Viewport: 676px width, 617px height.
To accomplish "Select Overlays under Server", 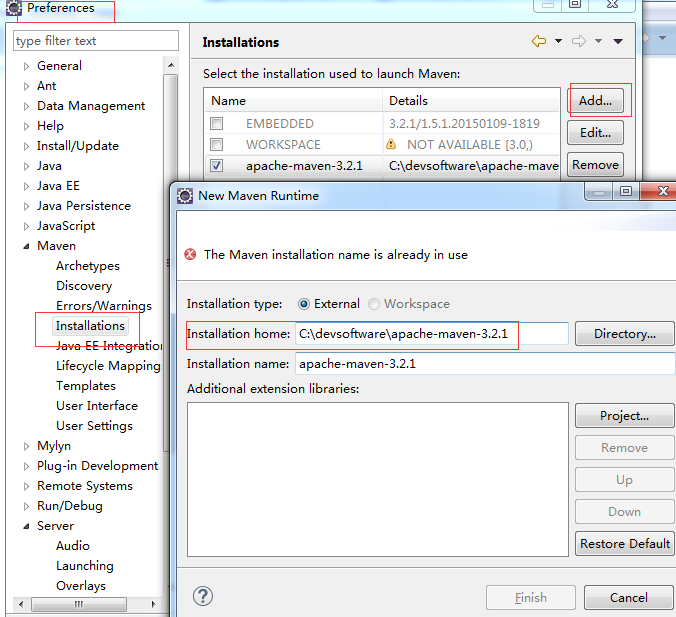I will [81, 586].
